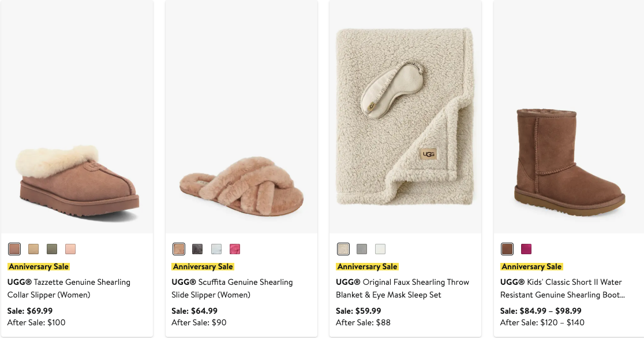Pick the pale blue Scuffita slipper color
This screenshot has width=644, height=338.
point(216,249)
